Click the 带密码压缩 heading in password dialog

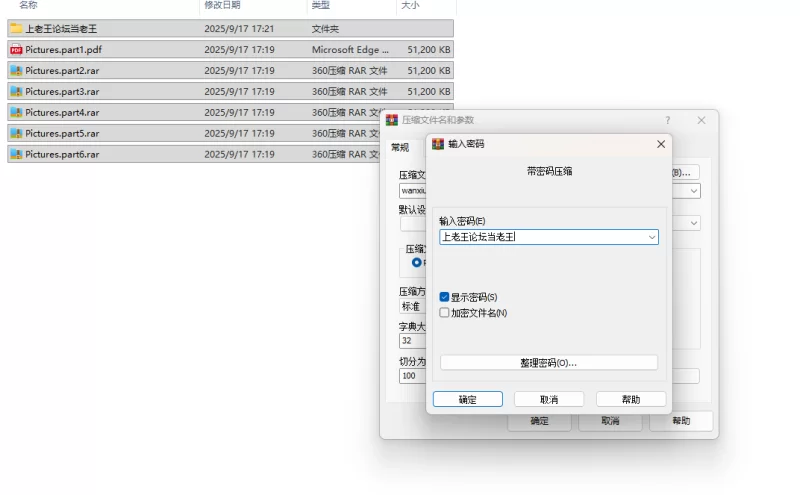[549, 171]
